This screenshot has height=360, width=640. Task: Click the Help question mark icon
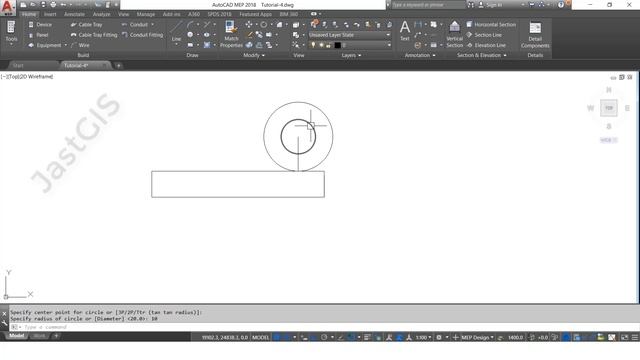click(561, 5)
